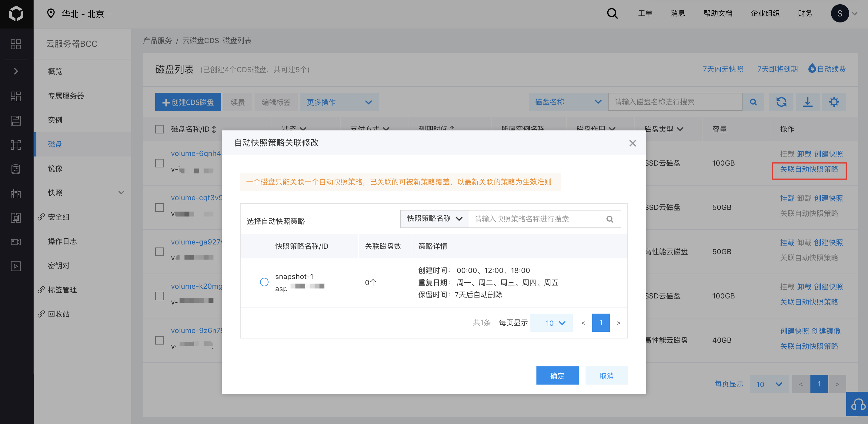
Task: Check the volume-k20mg disk row
Action: click(159, 296)
